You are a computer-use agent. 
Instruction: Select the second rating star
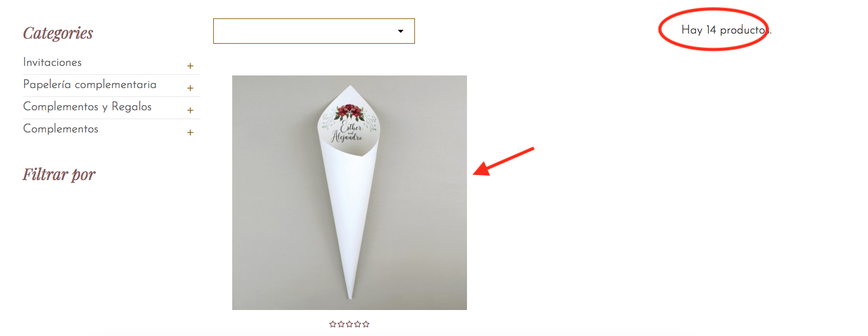pyautogui.click(x=341, y=324)
